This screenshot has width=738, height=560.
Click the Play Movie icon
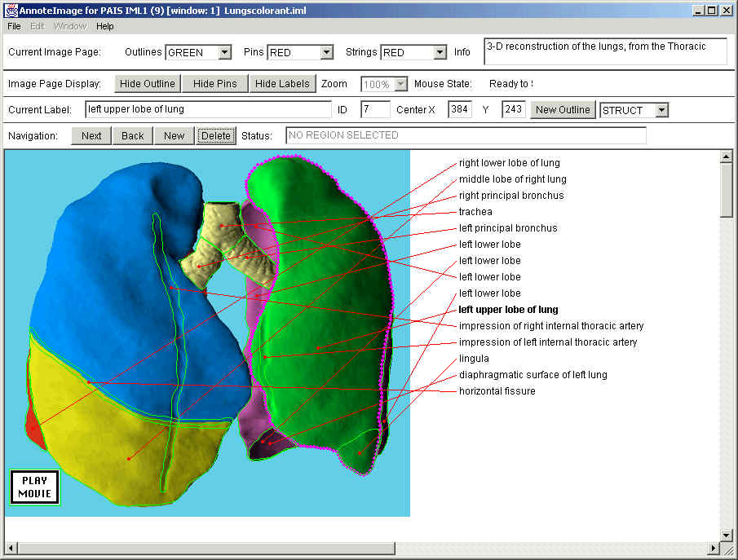(35, 487)
